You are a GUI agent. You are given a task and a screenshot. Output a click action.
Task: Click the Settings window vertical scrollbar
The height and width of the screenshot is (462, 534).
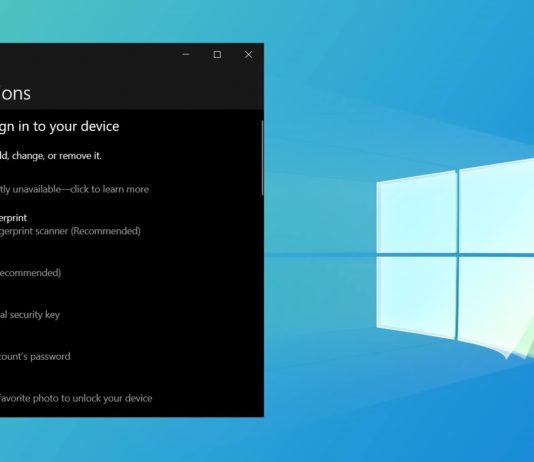(x=262, y=158)
